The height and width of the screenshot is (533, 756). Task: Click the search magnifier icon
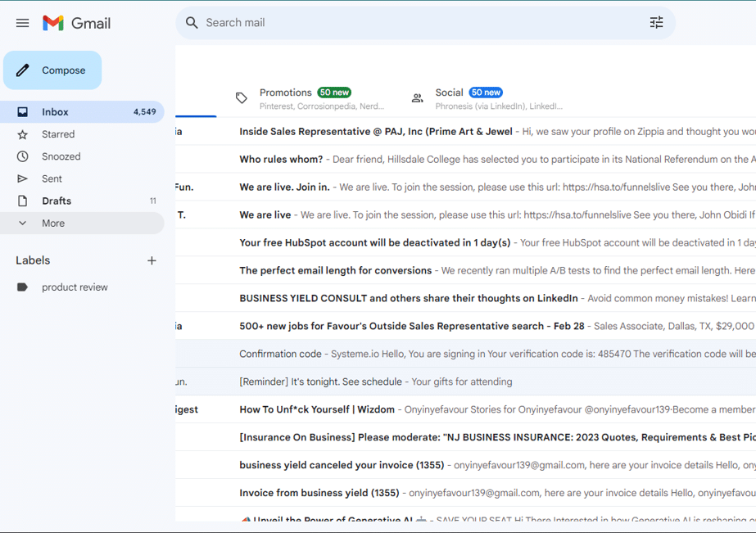pyautogui.click(x=192, y=23)
